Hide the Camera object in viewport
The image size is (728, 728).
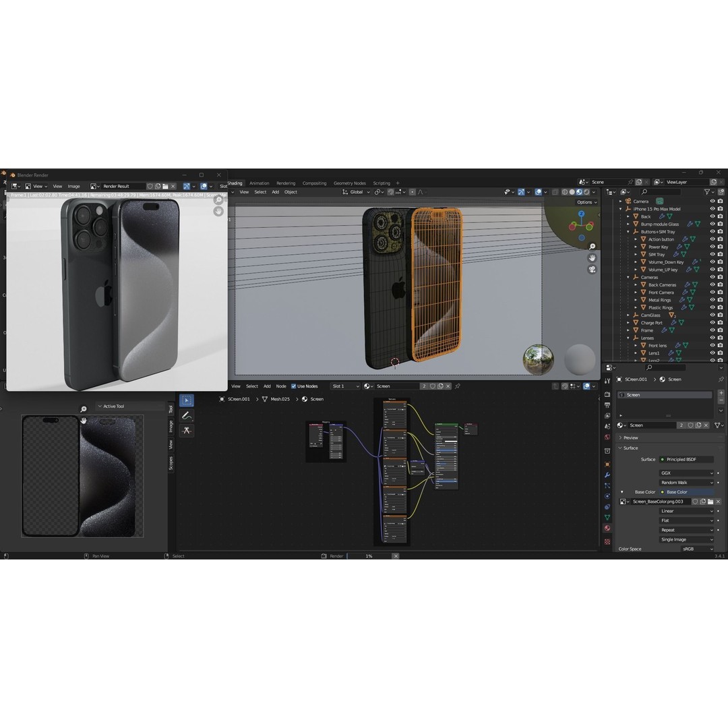tap(712, 201)
